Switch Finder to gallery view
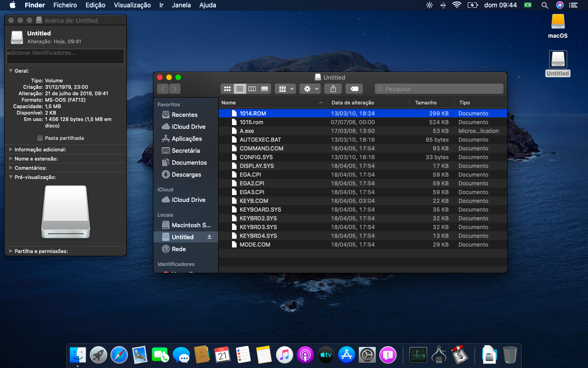 [x=265, y=89]
